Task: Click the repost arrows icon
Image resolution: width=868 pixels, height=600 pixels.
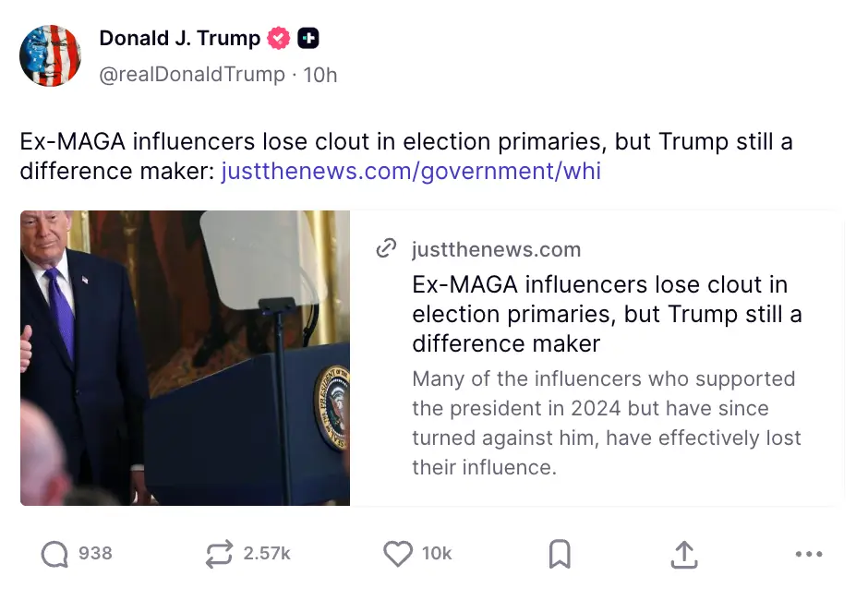Action: click(x=218, y=554)
